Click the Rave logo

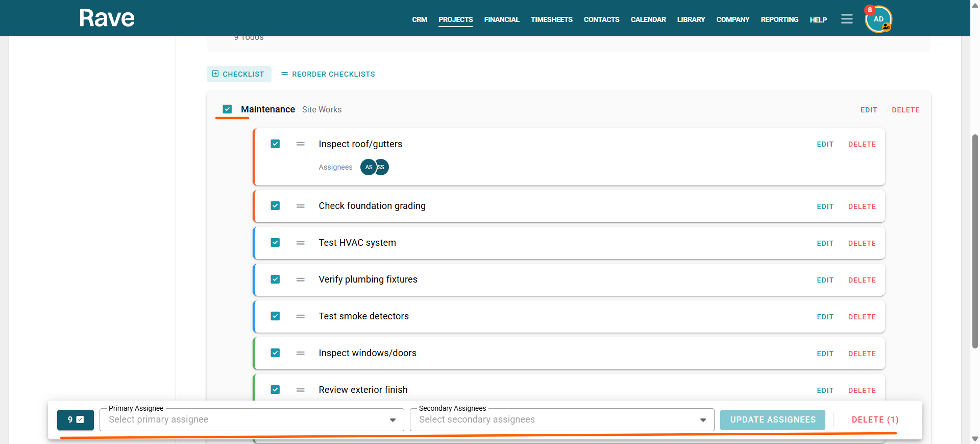pos(107,18)
